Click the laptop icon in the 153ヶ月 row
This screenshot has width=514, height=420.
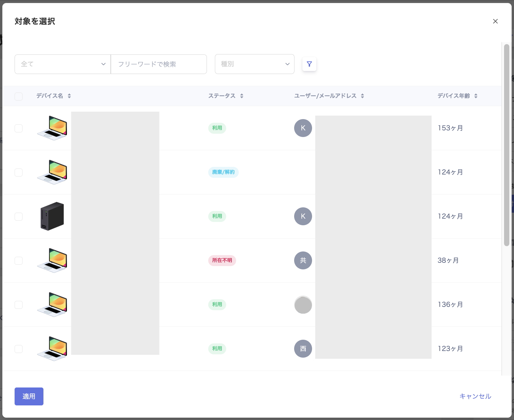point(52,128)
